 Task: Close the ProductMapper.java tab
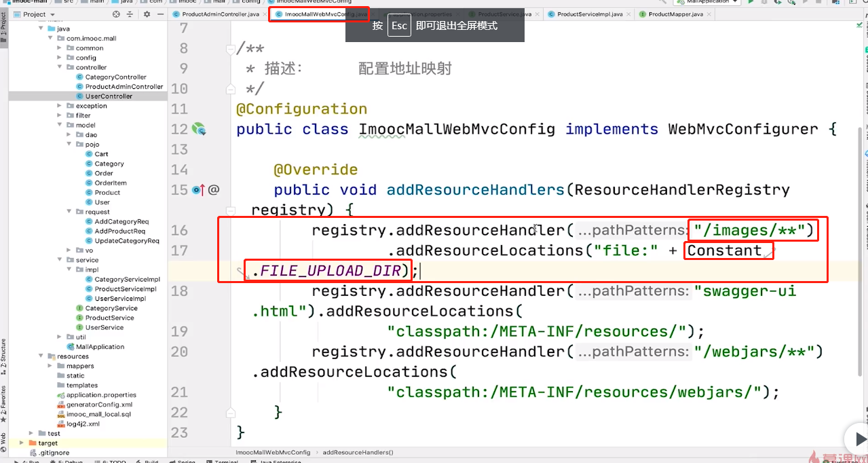[709, 14]
